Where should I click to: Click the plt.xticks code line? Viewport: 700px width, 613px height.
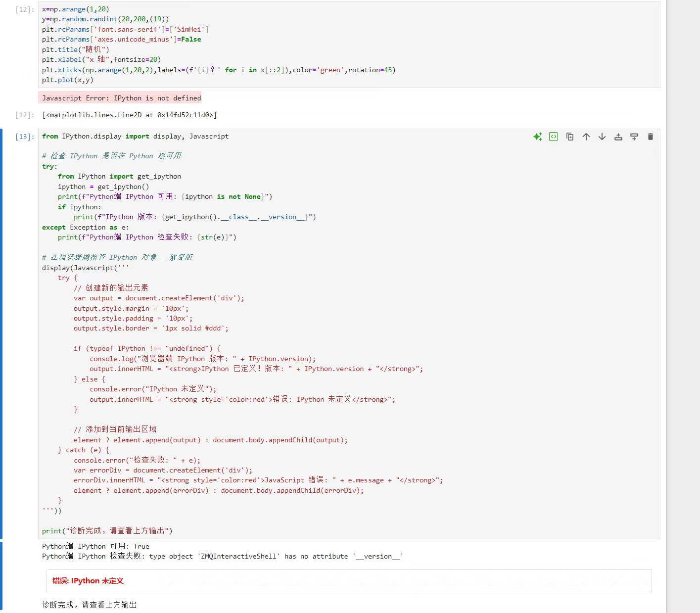pos(218,70)
